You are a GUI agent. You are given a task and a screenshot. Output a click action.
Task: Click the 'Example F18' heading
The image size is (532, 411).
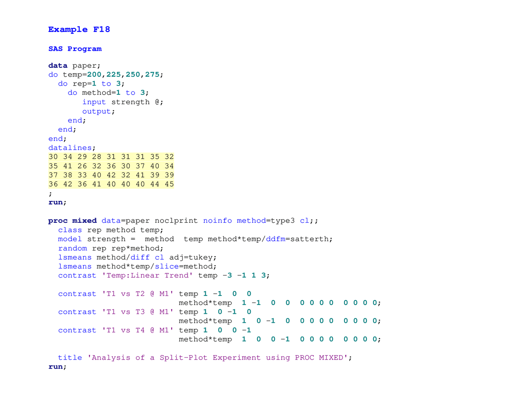coord(79,30)
